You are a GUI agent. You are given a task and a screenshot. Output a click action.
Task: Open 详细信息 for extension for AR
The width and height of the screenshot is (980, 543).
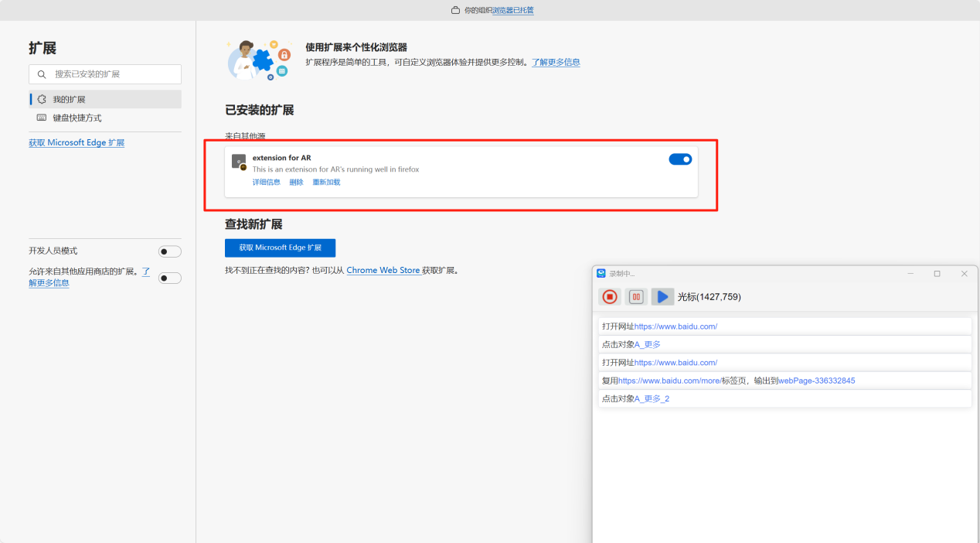tap(266, 183)
